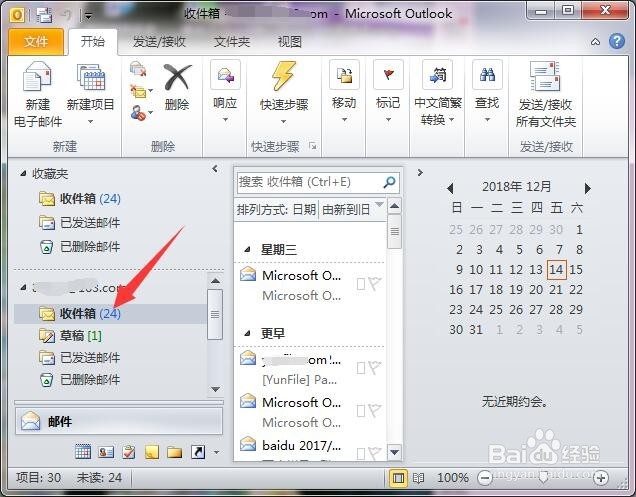Click the zoom in plus button
The image size is (636, 497).
(x=601, y=478)
